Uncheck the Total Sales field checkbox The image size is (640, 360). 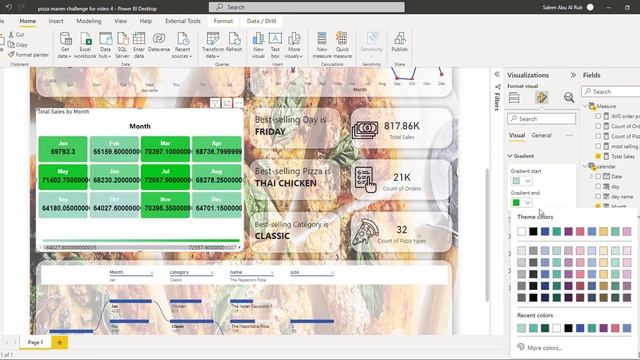coord(598,156)
